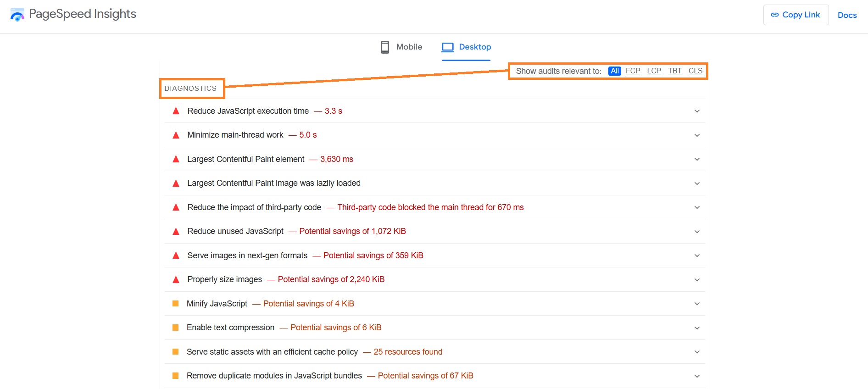Click the red triangle beside Reduce third-party code impact
868x389 pixels.
pyautogui.click(x=176, y=207)
